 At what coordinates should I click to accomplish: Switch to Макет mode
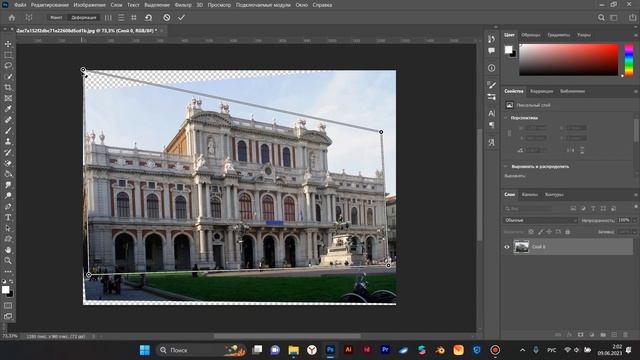coord(56,18)
